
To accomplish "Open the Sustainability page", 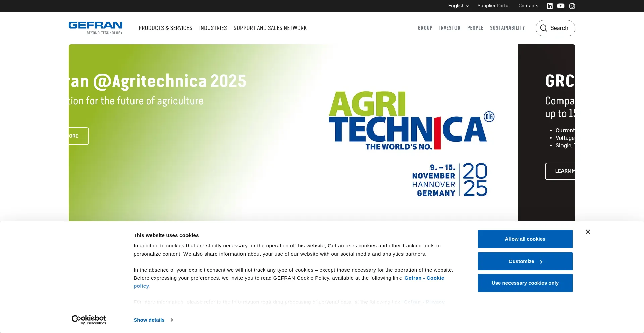I will [507, 28].
